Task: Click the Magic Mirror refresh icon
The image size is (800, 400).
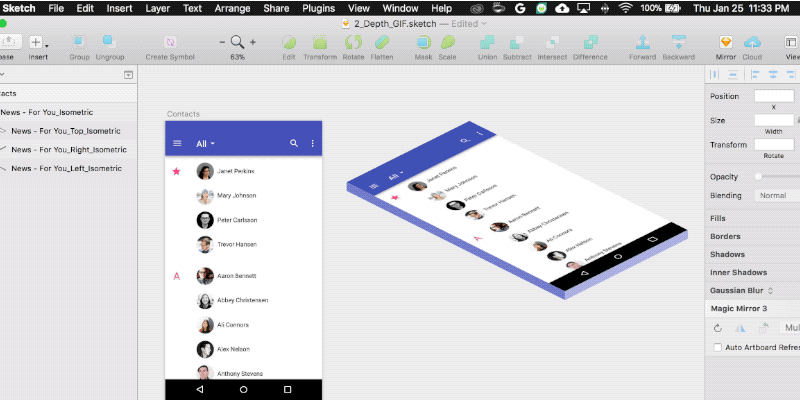Action: [718, 328]
